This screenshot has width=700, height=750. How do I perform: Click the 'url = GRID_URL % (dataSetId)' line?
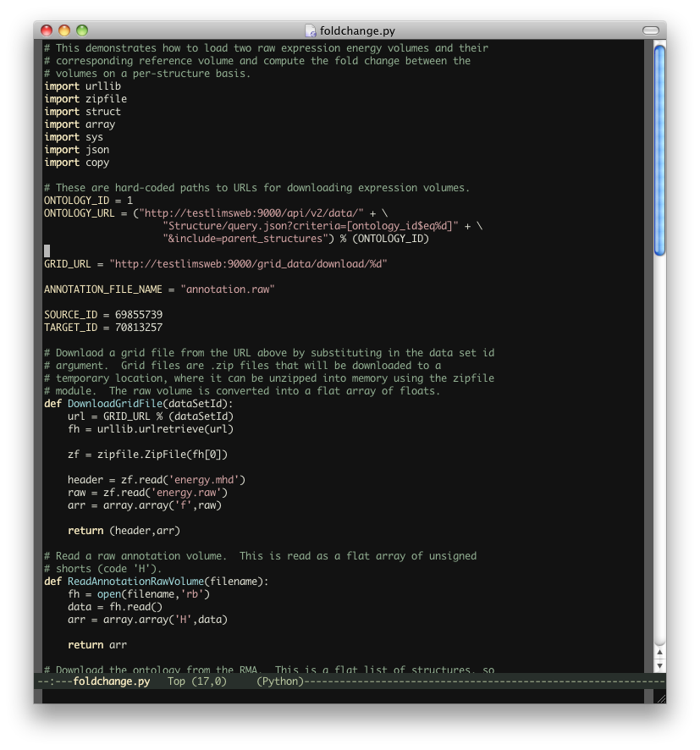tap(151, 416)
